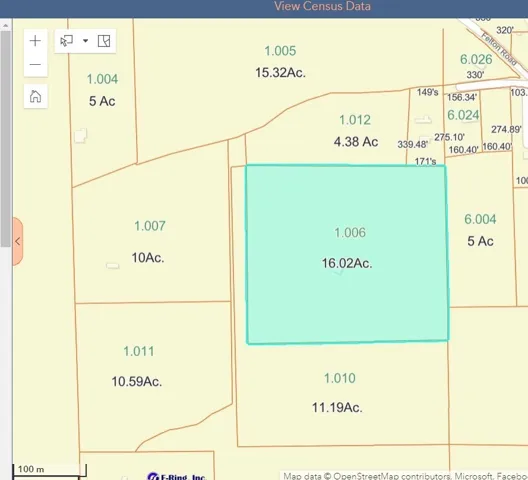Click the 320' dimension label

504,30
